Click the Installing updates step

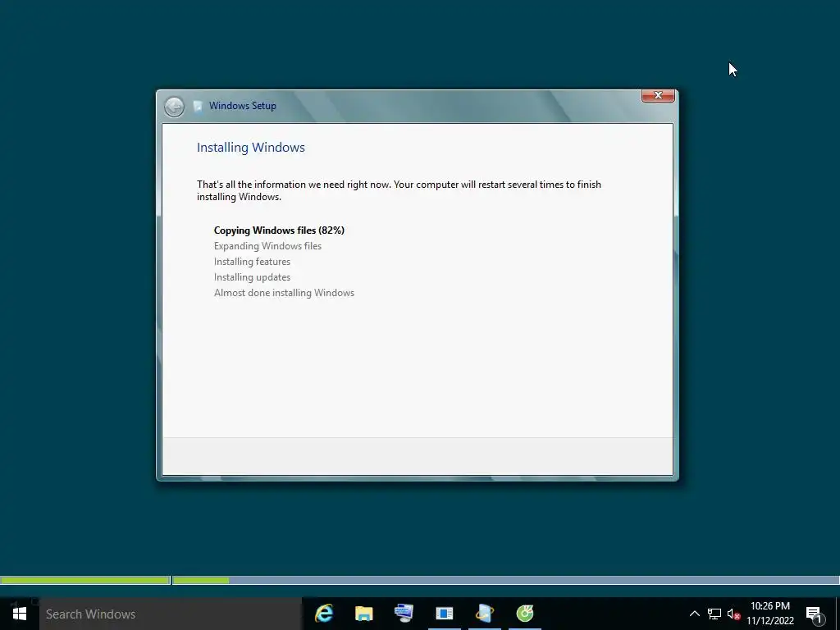pyautogui.click(x=253, y=277)
